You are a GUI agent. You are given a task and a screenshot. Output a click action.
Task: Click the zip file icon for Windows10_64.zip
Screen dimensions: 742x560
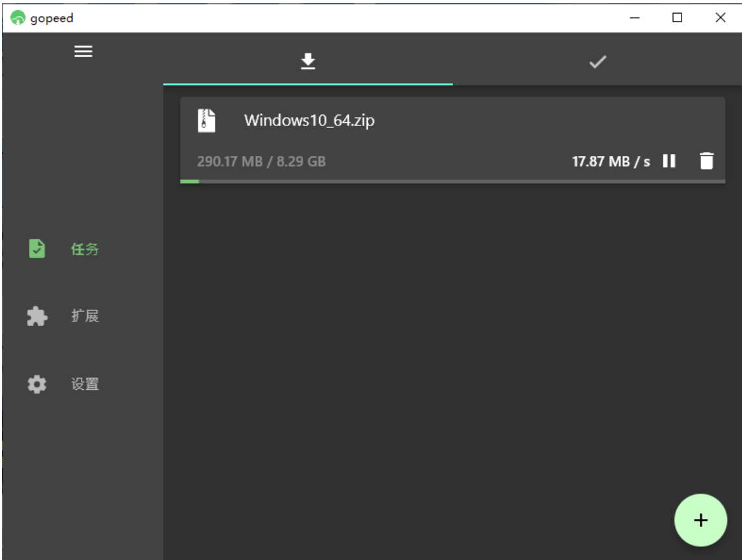click(x=207, y=121)
